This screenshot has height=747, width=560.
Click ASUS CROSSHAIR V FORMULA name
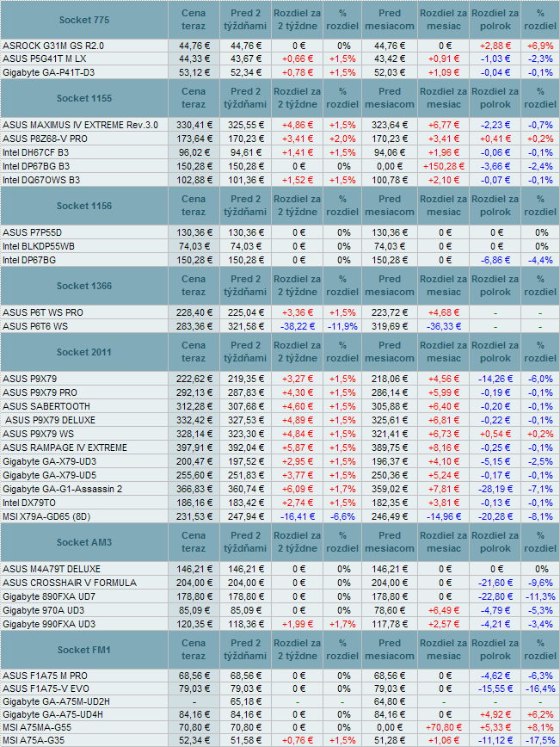[x=70, y=583]
